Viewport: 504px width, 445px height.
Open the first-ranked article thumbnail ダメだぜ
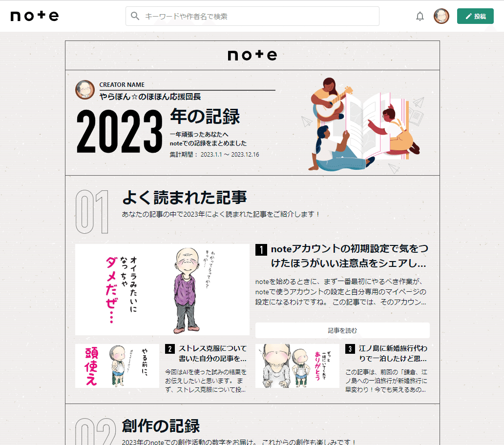tap(162, 290)
